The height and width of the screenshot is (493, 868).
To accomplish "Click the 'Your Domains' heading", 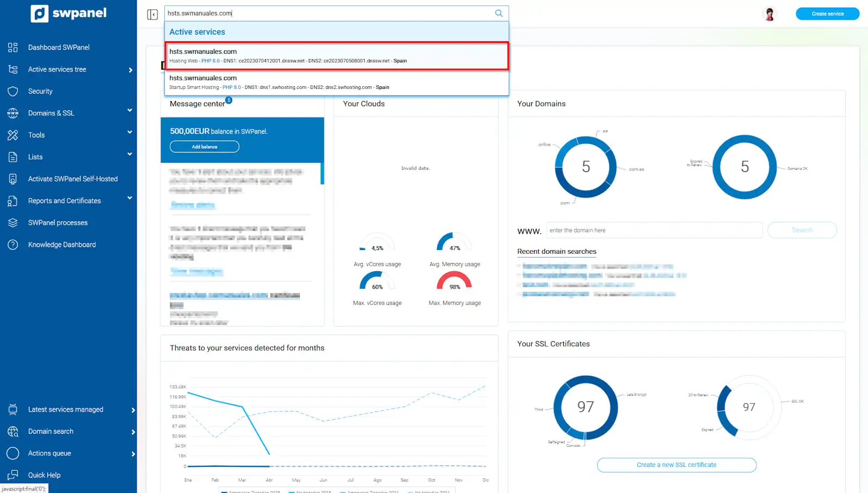I will (x=541, y=104).
